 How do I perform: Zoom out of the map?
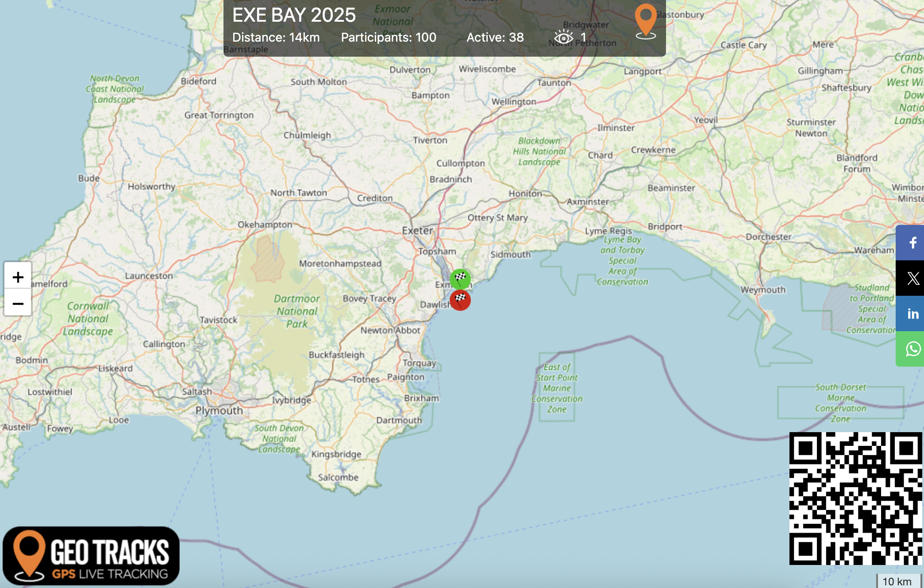(18, 303)
